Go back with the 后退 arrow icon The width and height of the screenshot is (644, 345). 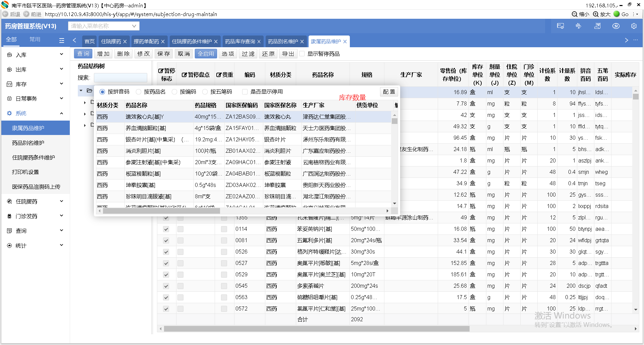coord(5,14)
